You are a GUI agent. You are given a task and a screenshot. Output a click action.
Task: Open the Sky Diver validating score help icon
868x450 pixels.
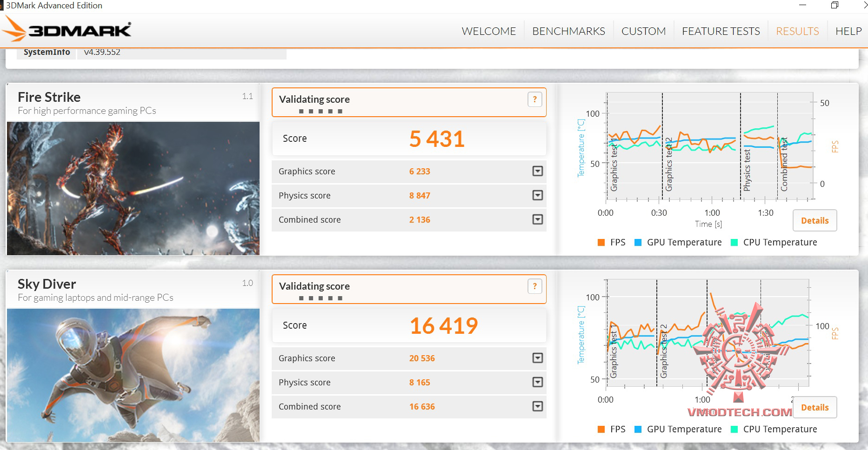(x=535, y=286)
